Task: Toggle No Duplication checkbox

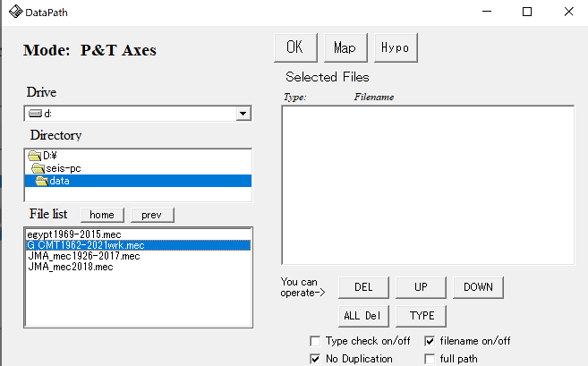Action: click(x=315, y=359)
